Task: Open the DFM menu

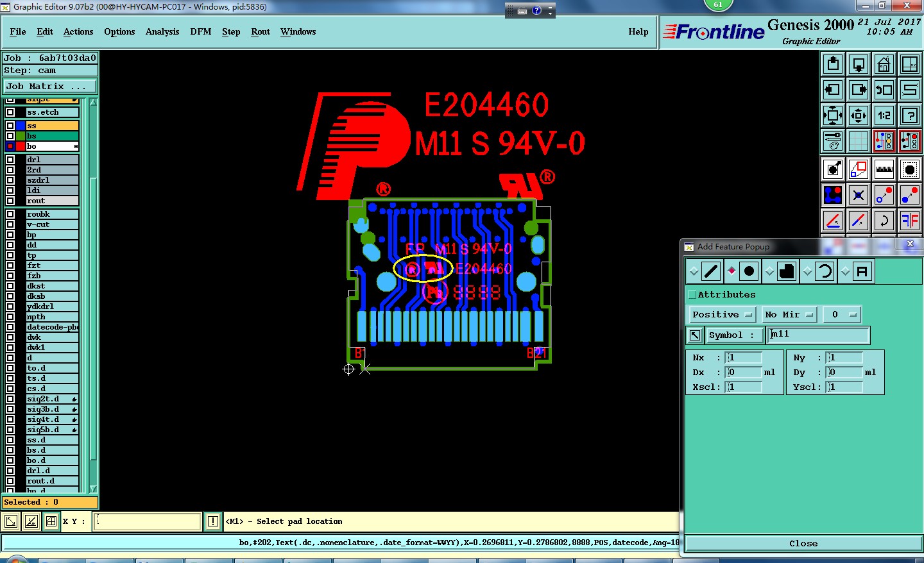Action: (x=201, y=31)
